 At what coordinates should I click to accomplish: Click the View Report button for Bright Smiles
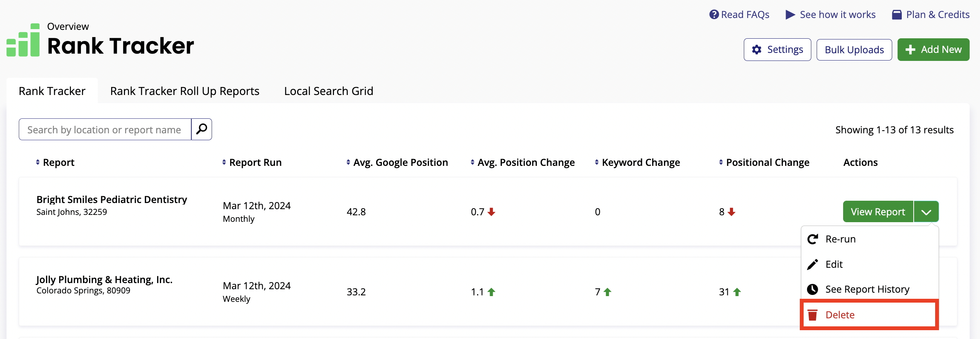[878, 212]
